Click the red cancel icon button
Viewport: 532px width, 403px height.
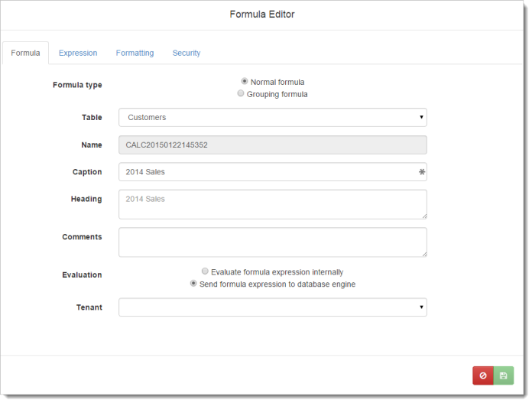click(x=483, y=375)
